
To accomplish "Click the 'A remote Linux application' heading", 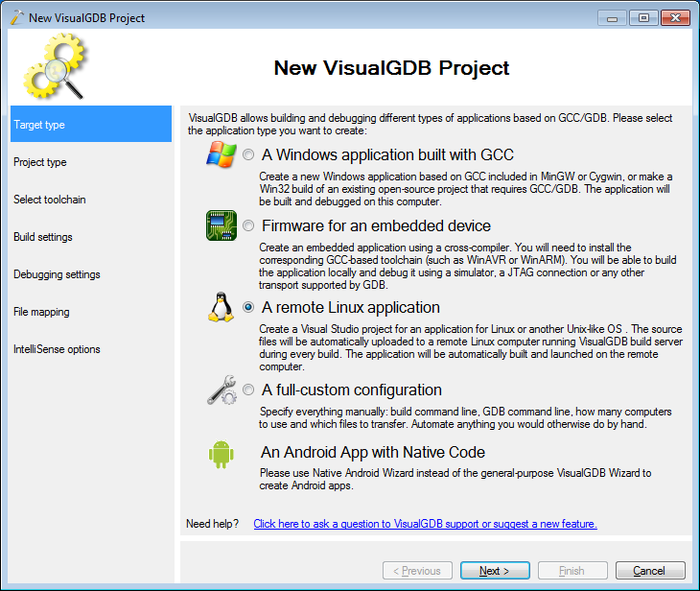I will pyautogui.click(x=350, y=308).
